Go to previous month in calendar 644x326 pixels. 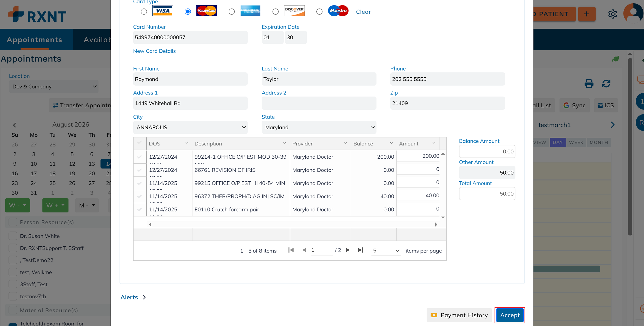[x=15, y=125]
